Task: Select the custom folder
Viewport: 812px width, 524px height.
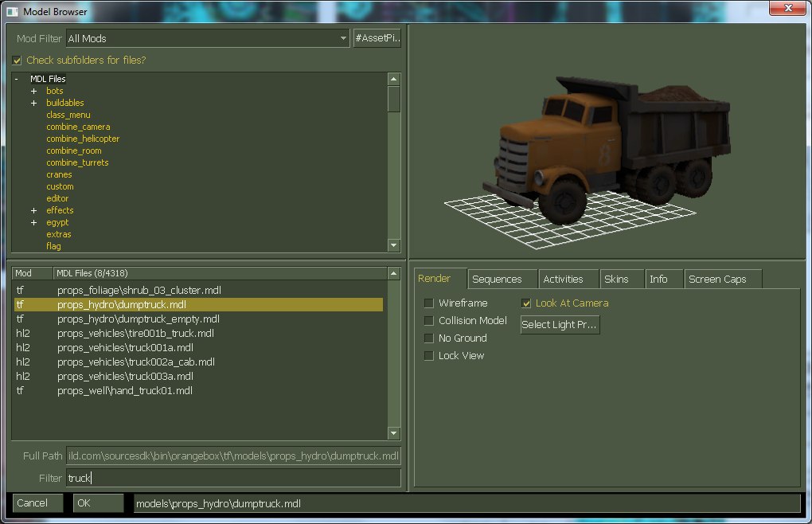Action: click(60, 186)
